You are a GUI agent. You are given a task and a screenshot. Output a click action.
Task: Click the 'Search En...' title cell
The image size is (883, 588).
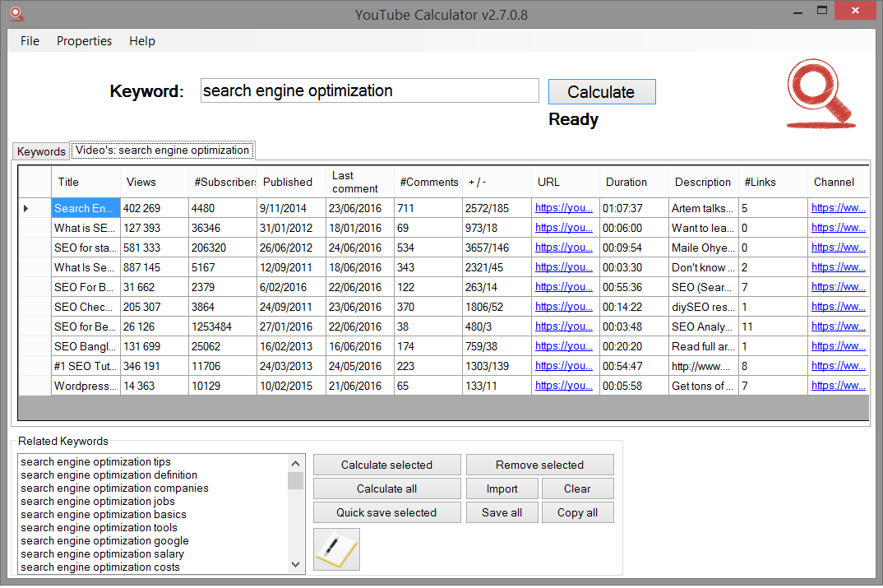pyautogui.click(x=86, y=208)
